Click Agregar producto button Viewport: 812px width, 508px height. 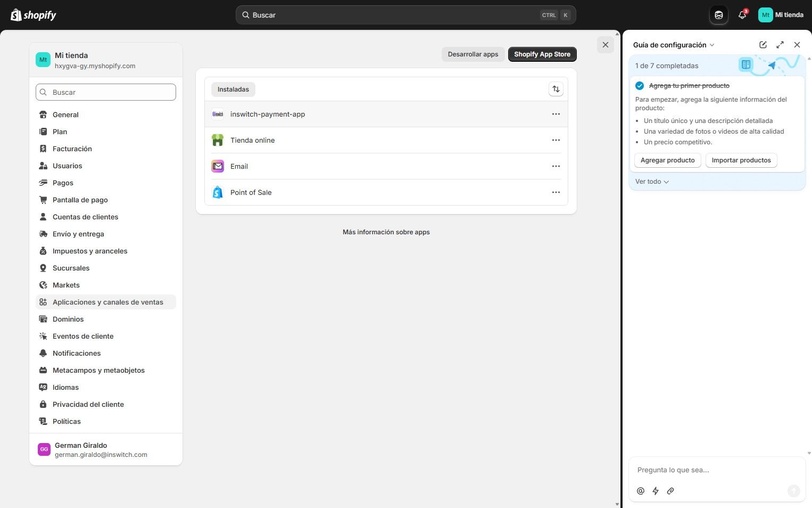pos(667,160)
